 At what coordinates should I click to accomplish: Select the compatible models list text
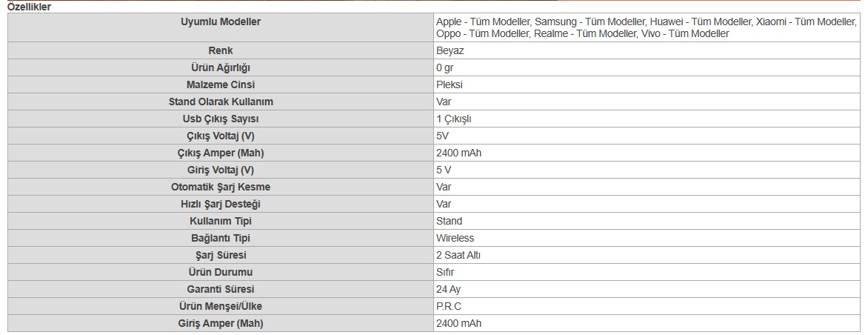coord(646,28)
